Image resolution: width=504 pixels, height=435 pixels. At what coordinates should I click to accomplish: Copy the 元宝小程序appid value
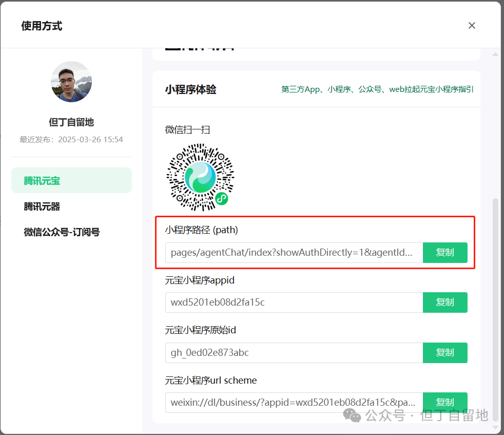pos(445,302)
